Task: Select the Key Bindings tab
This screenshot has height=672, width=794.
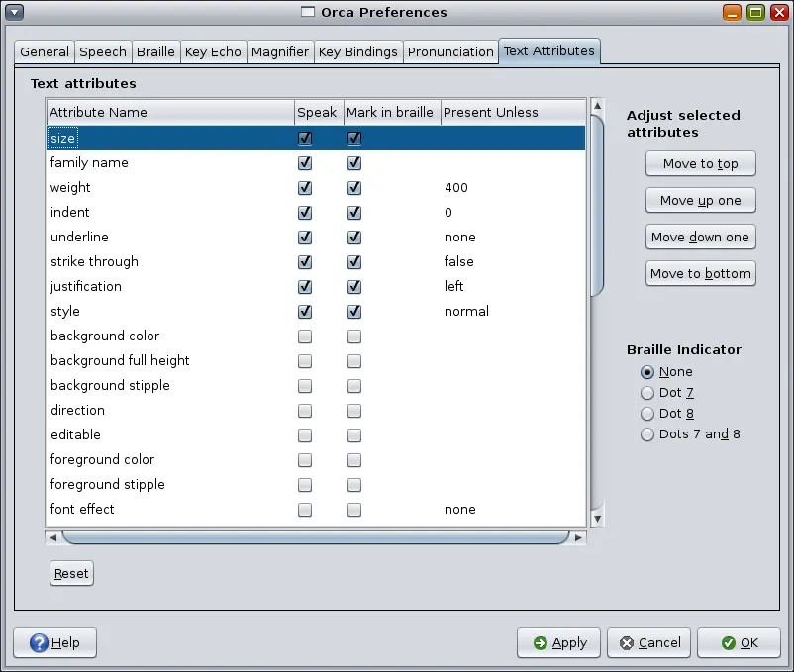Action: 358,52
